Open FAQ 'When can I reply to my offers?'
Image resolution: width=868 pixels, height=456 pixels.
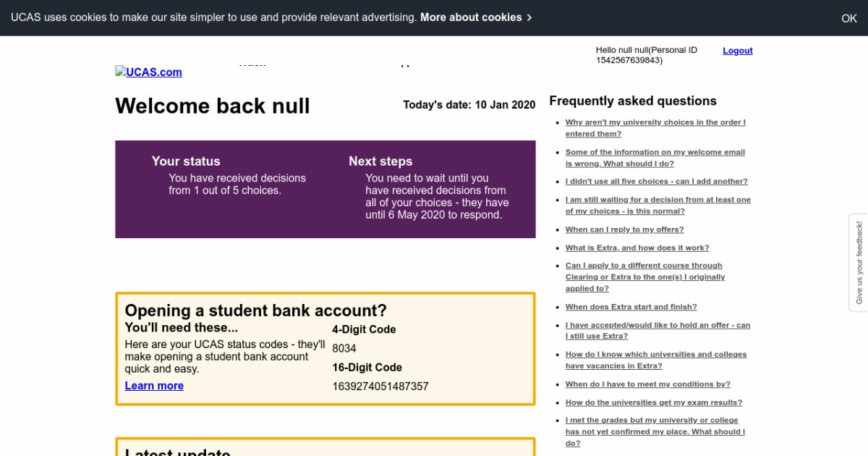624,229
